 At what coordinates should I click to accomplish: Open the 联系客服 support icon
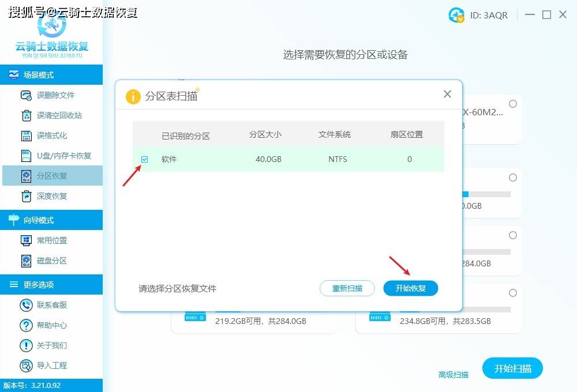(x=26, y=305)
